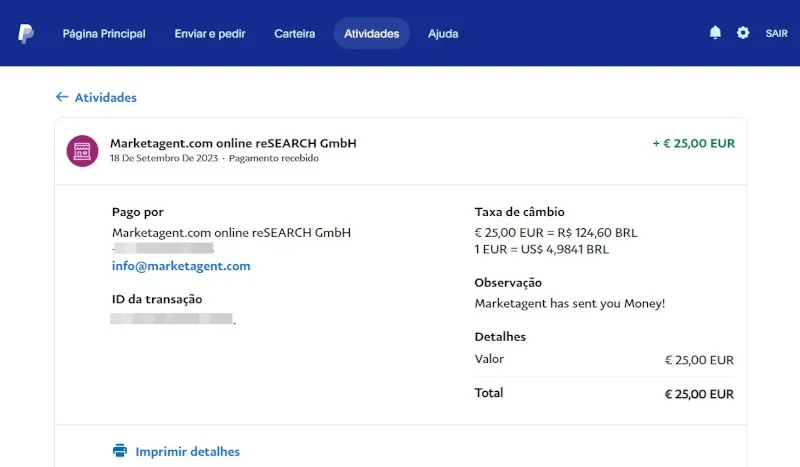Click the PayPal logo icon

(x=26, y=34)
